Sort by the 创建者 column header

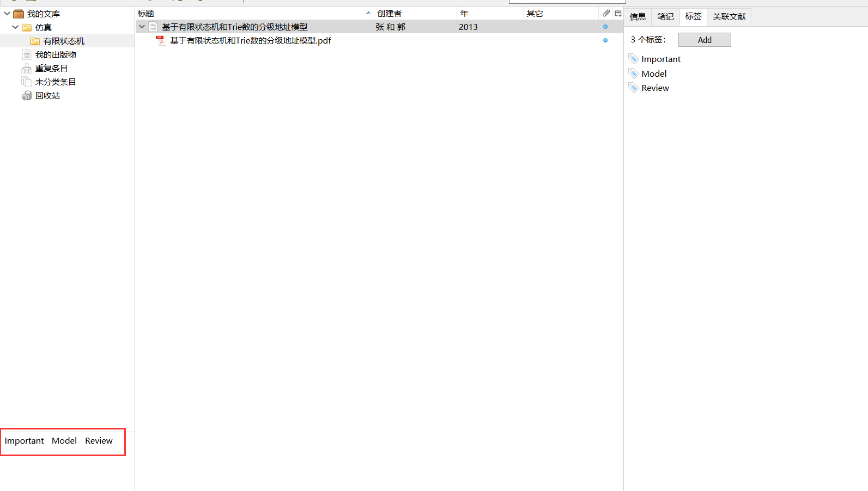click(x=415, y=13)
